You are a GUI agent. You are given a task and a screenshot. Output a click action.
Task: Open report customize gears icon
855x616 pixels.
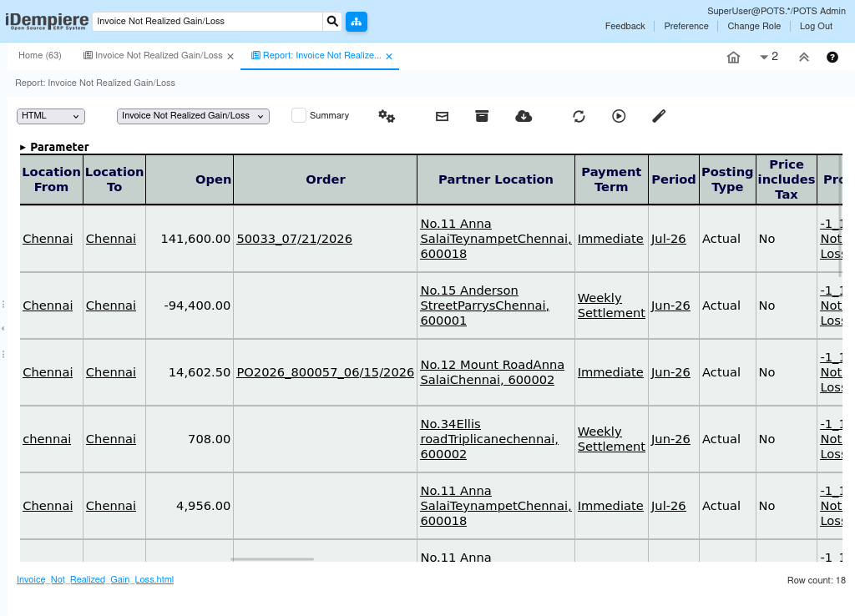(387, 116)
